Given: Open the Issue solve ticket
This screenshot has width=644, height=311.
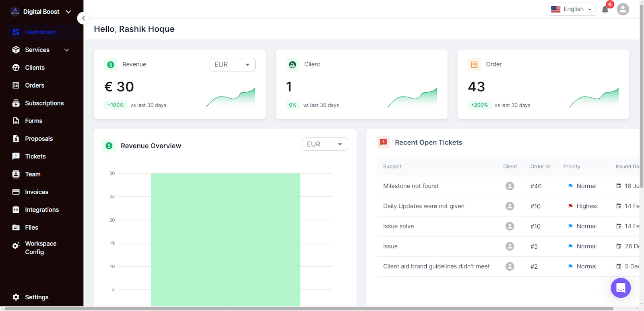Looking at the screenshot, I should click(x=398, y=226).
